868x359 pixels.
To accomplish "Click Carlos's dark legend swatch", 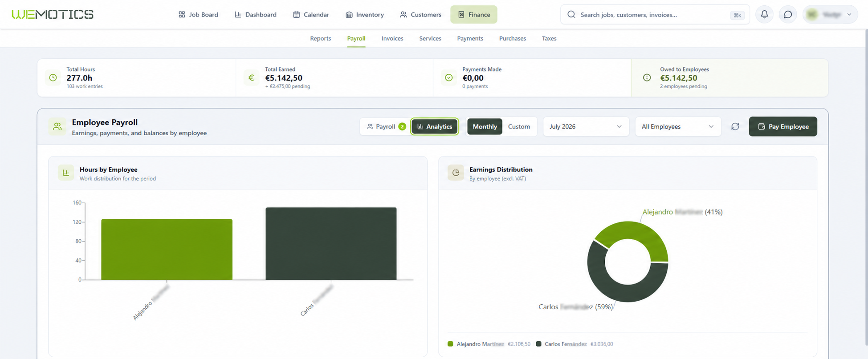I will (538, 344).
